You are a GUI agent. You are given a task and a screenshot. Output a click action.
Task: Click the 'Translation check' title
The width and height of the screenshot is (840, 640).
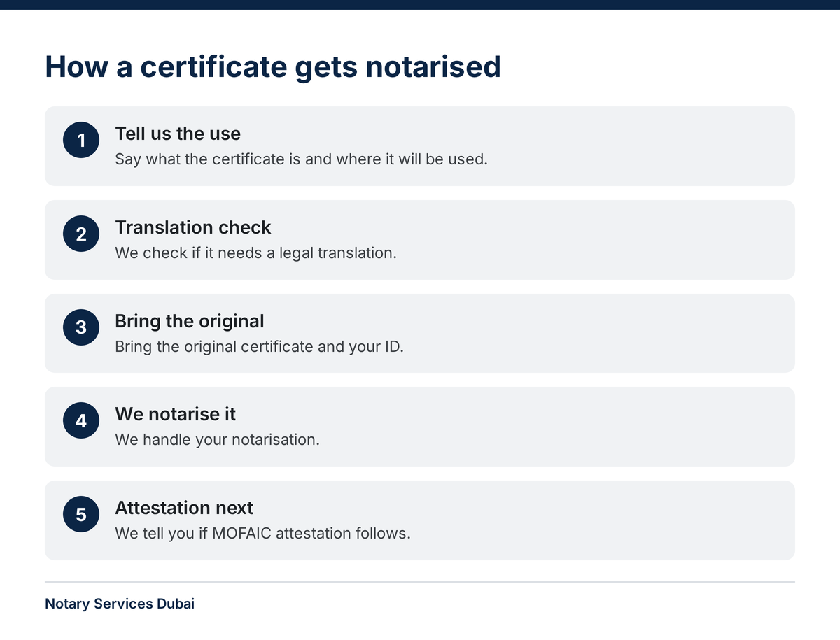[193, 227]
